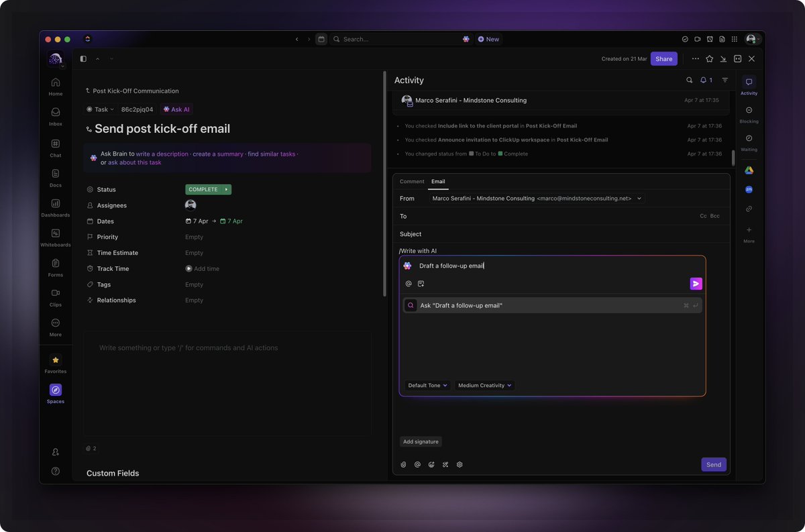This screenshot has height=532, width=805.
Task: Switch to the Comment tab
Action: click(411, 181)
